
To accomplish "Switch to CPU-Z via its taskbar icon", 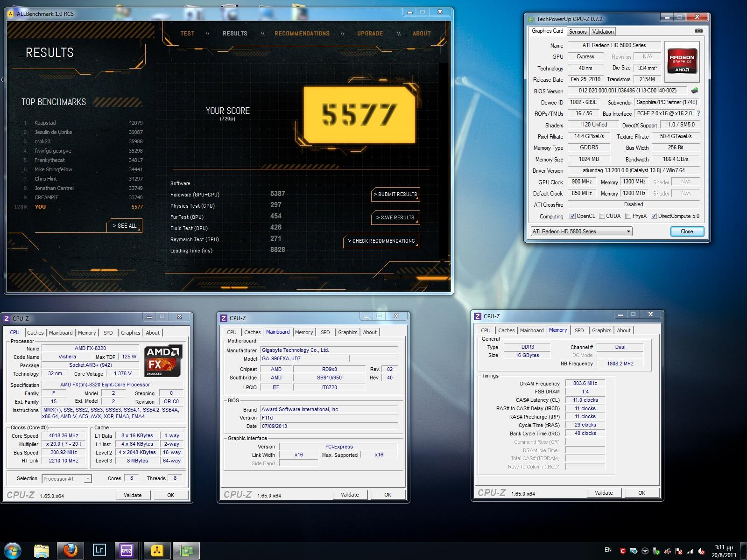I will point(127,551).
